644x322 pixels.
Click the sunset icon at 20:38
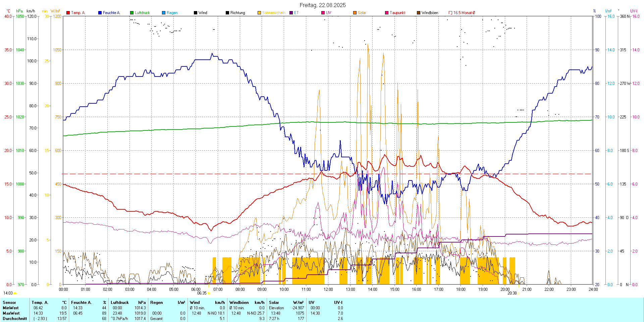pyautogui.click(x=519, y=293)
